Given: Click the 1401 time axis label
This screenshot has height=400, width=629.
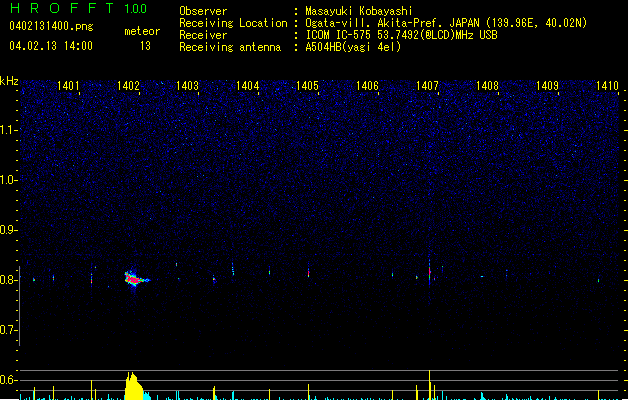Looking at the screenshot, I should tap(68, 86).
